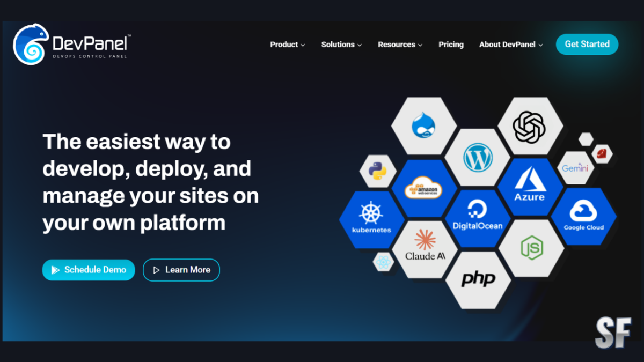The height and width of the screenshot is (362, 644).
Task: Expand the Product dropdown menu
Action: [x=288, y=45]
